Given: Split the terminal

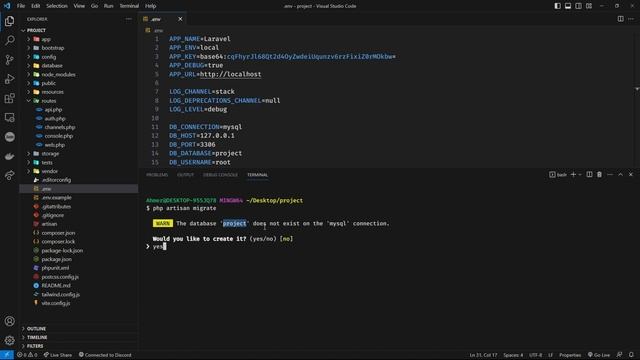Looking at the screenshot, I should [589, 175].
